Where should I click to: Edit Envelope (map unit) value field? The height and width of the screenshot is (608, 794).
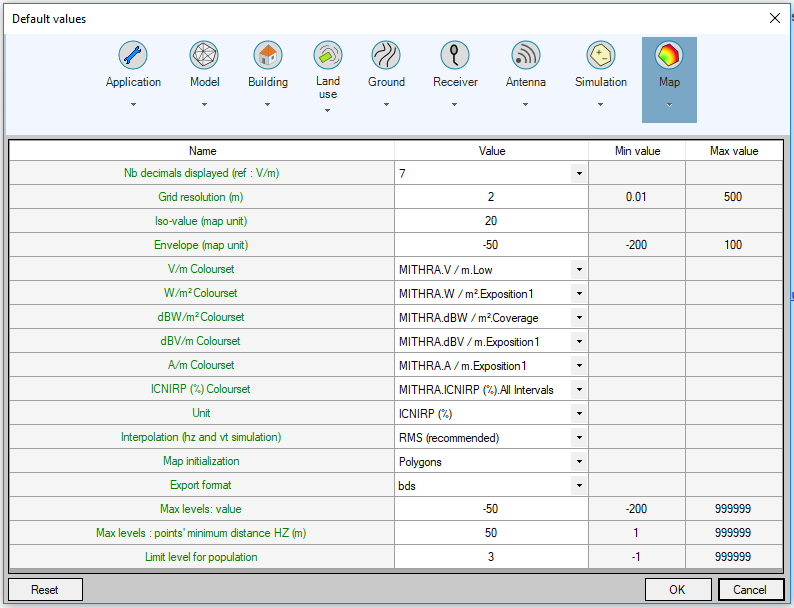491,245
